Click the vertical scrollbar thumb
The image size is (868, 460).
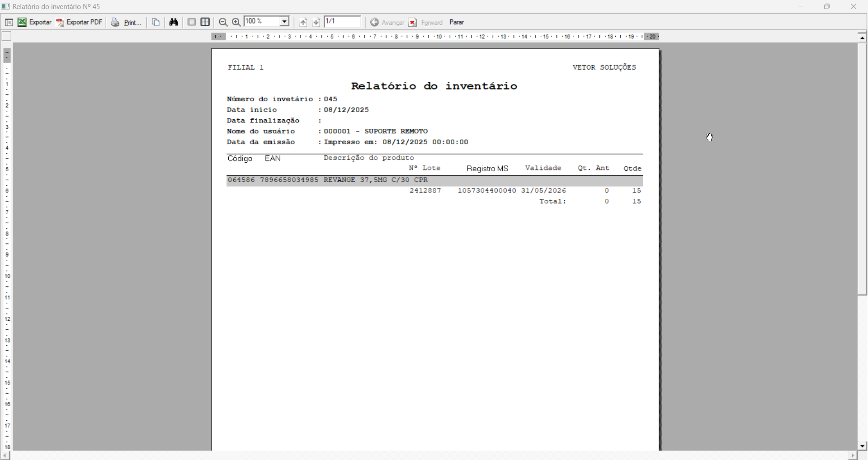863,169
